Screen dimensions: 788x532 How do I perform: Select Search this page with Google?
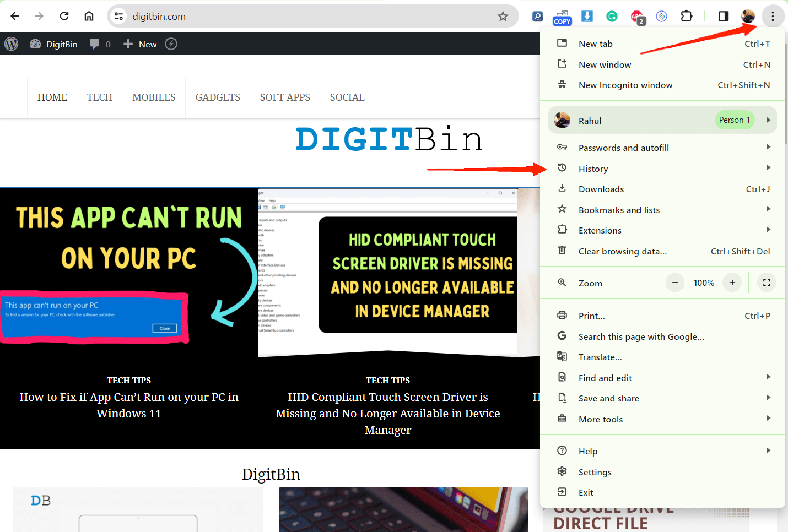(662, 336)
